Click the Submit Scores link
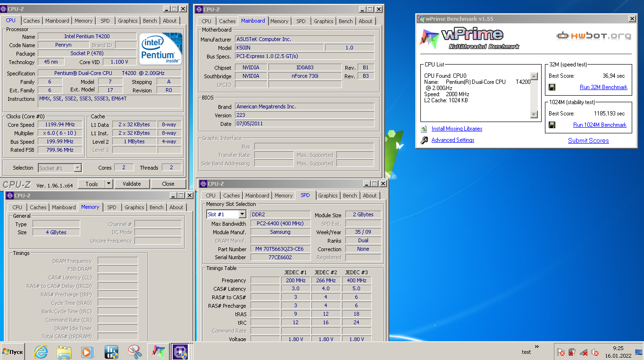Screen dimensions: 644x360 [588, 140]
